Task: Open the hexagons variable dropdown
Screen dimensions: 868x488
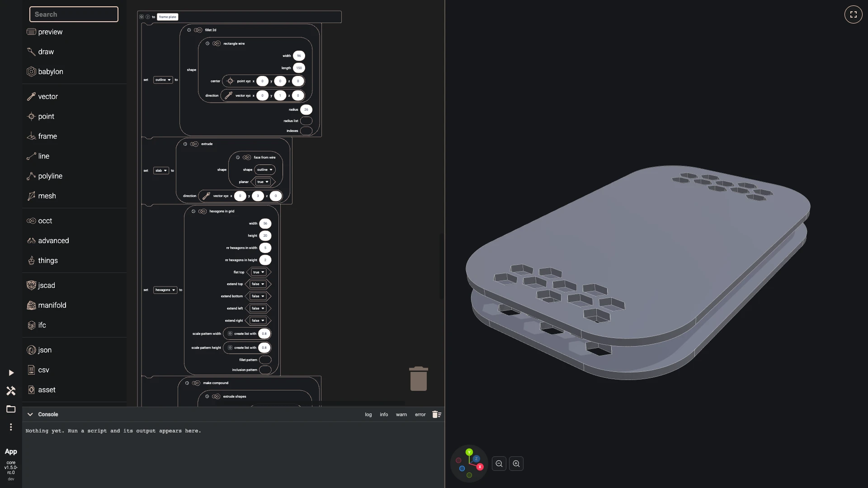Action: (165, 290)
